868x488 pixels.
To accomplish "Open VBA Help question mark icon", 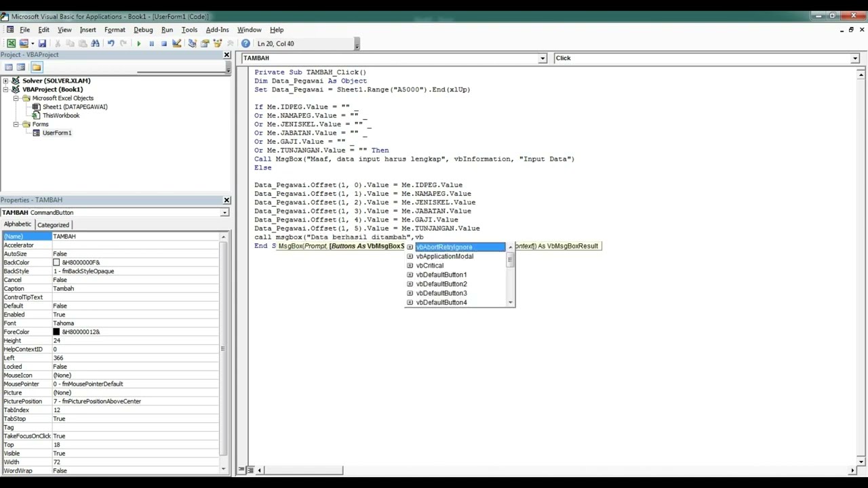I will 245,43.
